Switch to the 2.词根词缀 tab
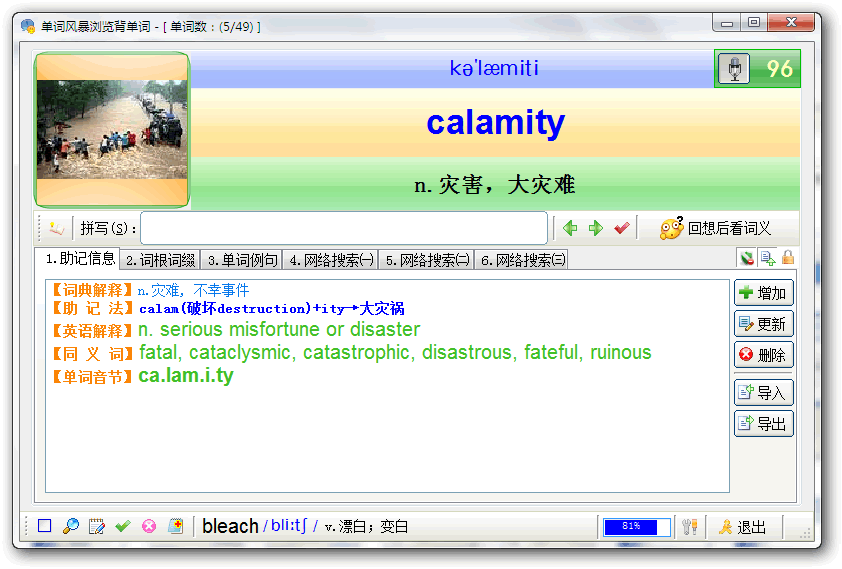This screenshot has height=569, width=842. click(160, 260)
